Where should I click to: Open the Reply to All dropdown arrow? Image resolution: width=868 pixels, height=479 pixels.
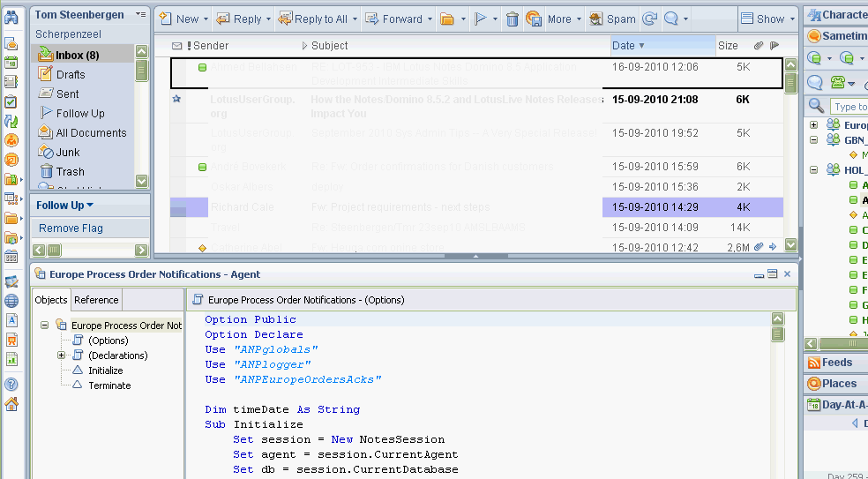[x=355, y=19]
